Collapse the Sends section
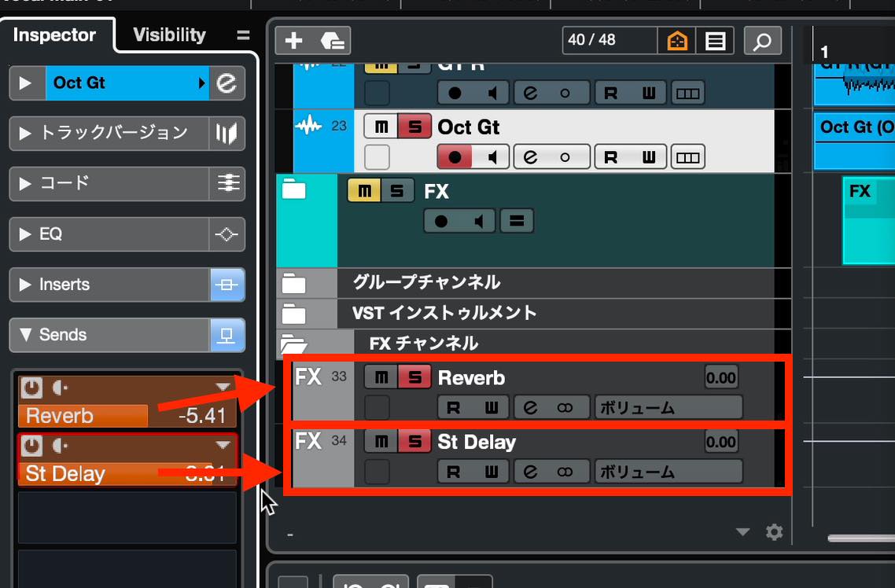The width and height of the screenshot is (895, 588). (x=25, y=334)
